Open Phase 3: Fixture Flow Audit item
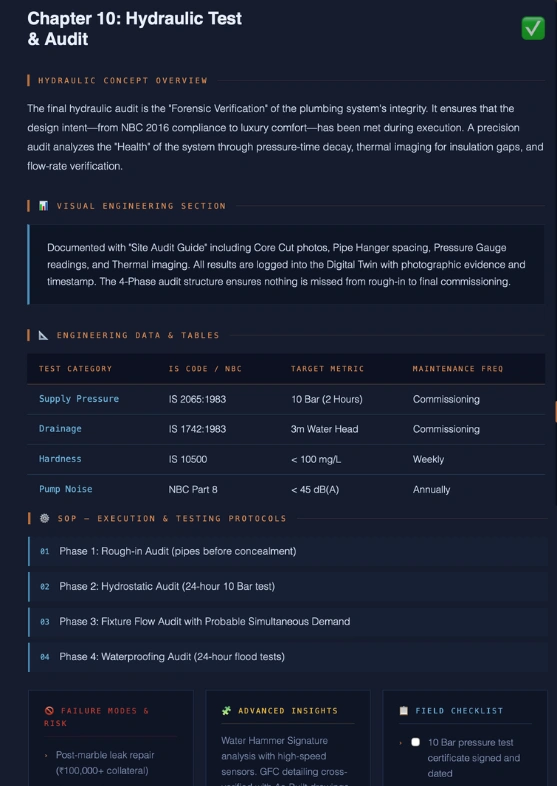Screen dimensions: 557x786 (x=288, y=622)
